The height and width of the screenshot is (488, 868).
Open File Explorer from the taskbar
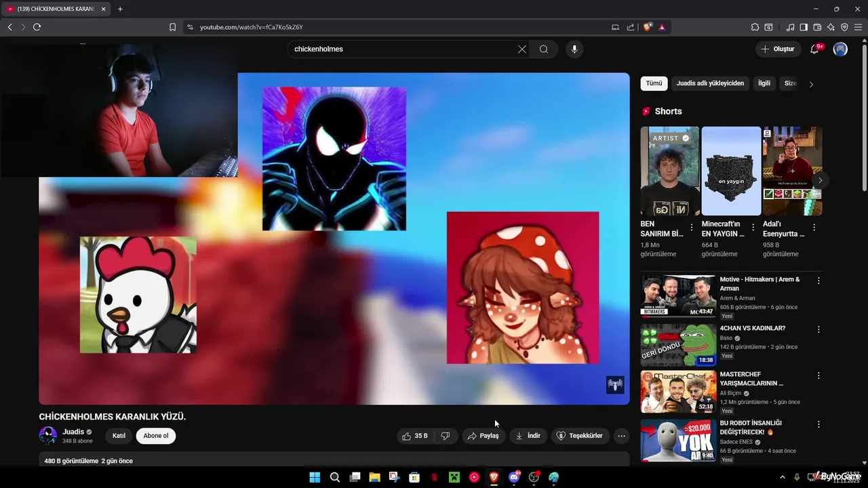[x=374, y=477]
